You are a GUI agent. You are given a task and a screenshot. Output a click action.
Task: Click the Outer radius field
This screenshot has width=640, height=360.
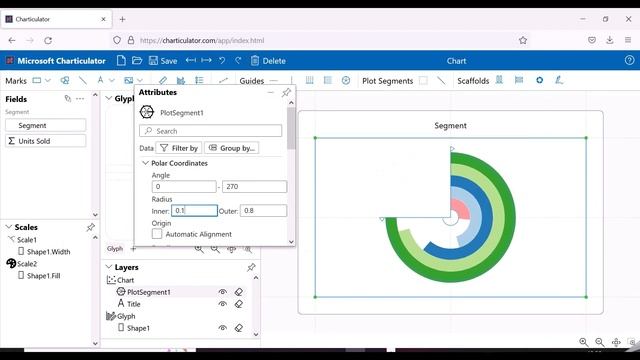pos(263,211)
